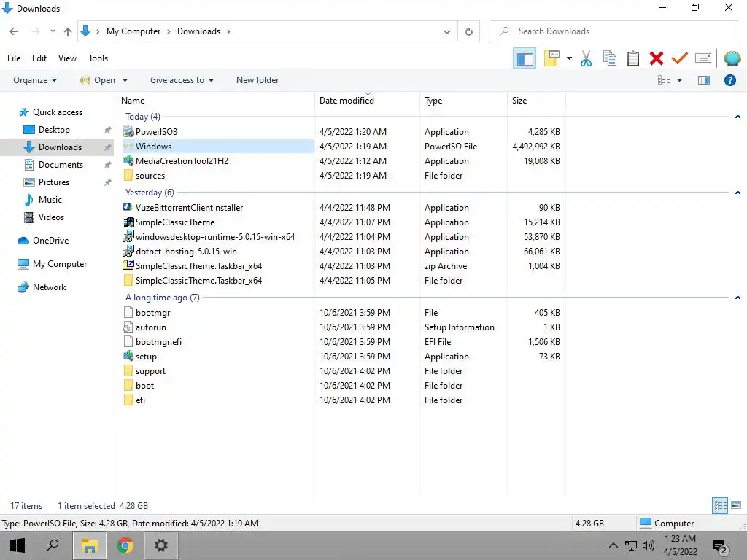Open the Organize dropdown

coord(35,80)
